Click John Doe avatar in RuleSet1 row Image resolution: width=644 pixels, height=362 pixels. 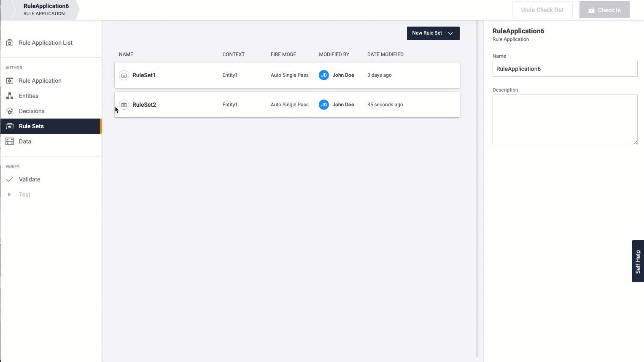(324, 75)
